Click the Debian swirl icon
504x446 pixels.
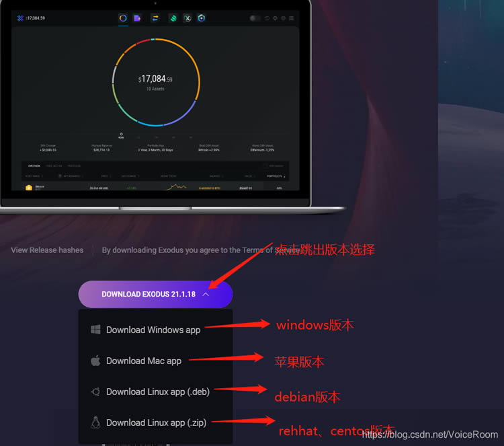coord(95,392)
